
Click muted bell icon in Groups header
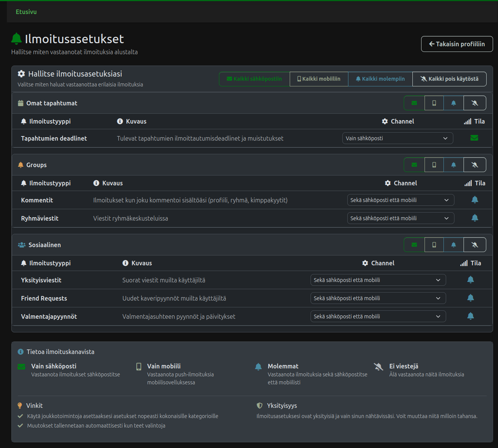pyautogui.click(x=475, y=165)
